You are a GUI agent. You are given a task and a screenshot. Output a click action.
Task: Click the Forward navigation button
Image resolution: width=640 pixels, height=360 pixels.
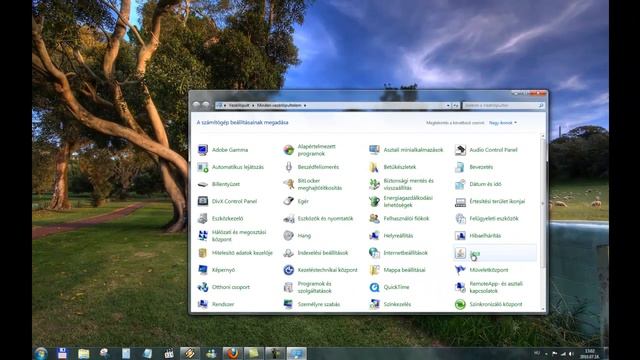(x=205, y=105)
